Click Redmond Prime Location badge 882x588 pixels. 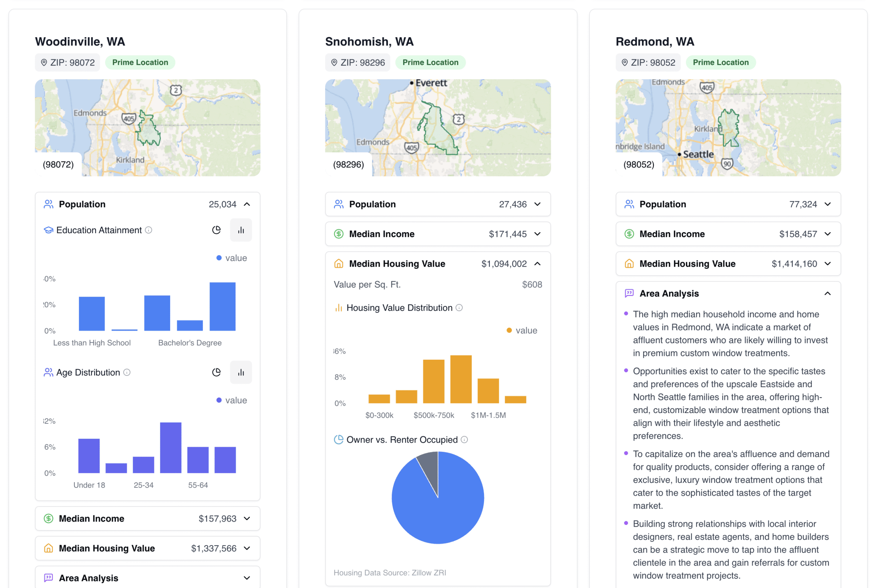tap(721, 63)
